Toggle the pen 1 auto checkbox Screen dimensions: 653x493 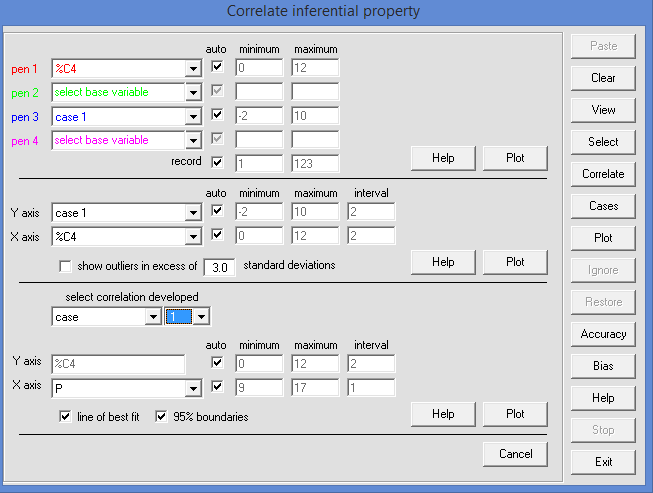[x=218, y=68]
